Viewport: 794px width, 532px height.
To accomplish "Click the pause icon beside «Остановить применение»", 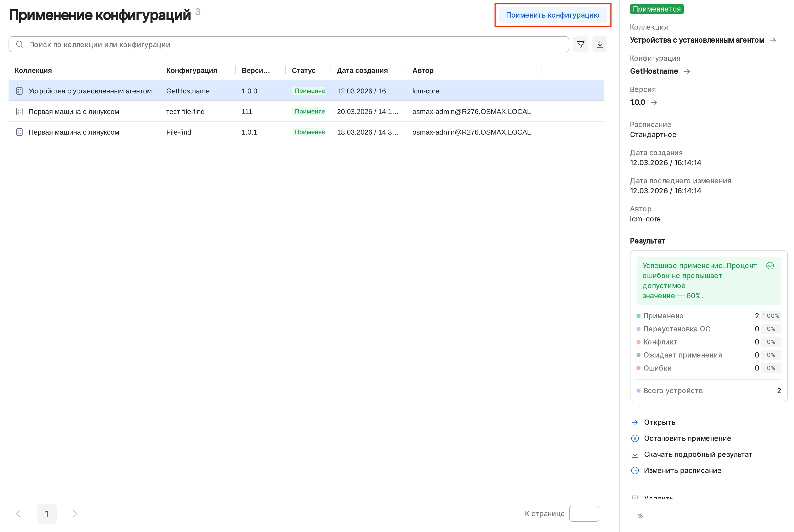I will click(x=635, y=438).
